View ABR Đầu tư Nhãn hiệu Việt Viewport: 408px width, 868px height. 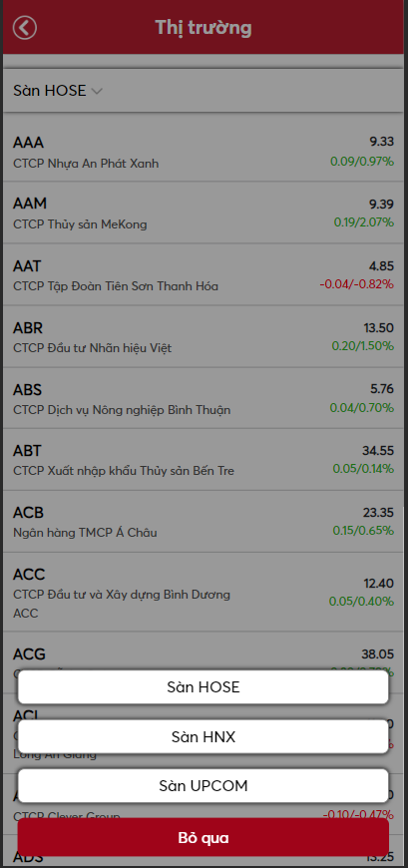(x=204, y=336)
